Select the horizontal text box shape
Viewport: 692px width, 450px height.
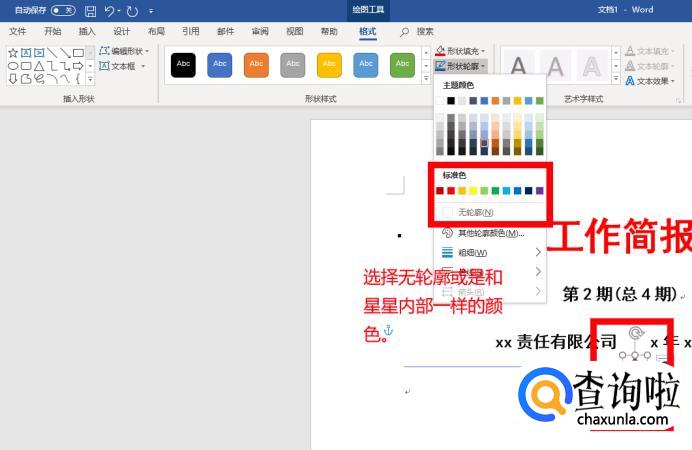pos(26,53)
